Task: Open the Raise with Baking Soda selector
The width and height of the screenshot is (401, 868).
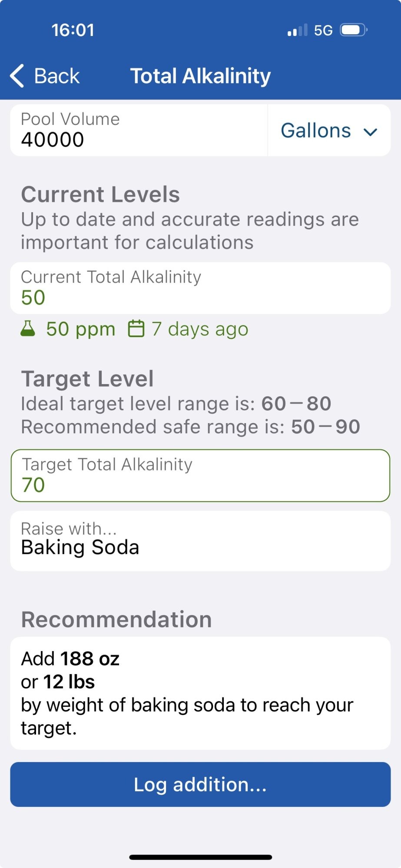Action: [200, 541]
